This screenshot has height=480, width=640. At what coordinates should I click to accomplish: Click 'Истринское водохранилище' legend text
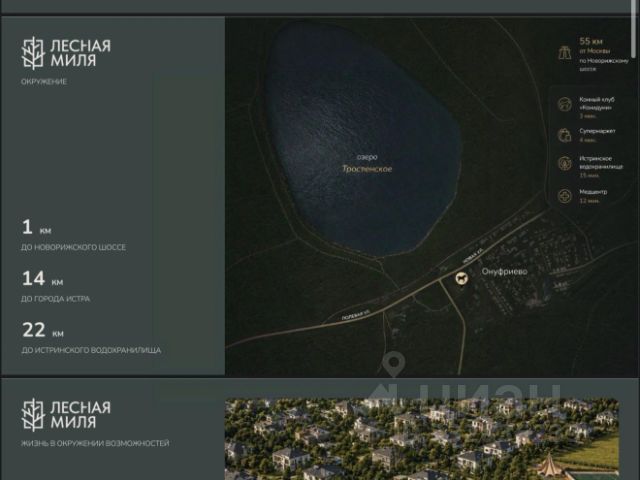601,162
